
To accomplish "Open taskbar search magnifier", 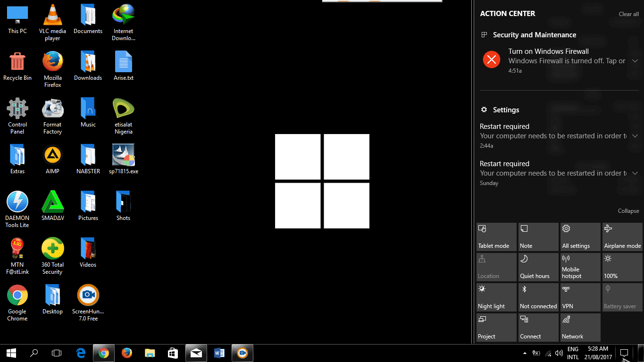I will point(34,353).
